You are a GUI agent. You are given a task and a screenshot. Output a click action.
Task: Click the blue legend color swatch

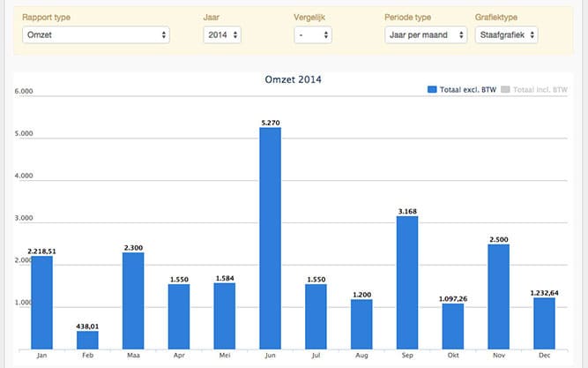coord(432,90)
